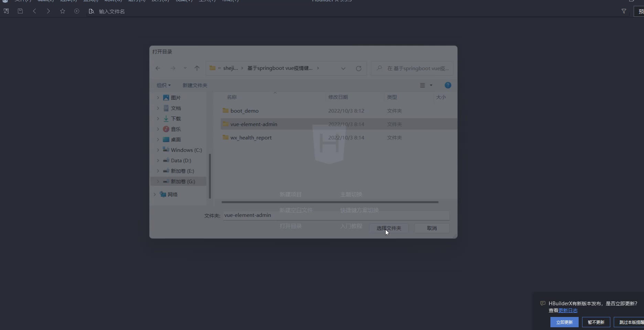Image resolution: width=644 pixels, height=330 pixels.
Task: Select Windows (C:) drive in tree
Action: (x=186, y=150)
